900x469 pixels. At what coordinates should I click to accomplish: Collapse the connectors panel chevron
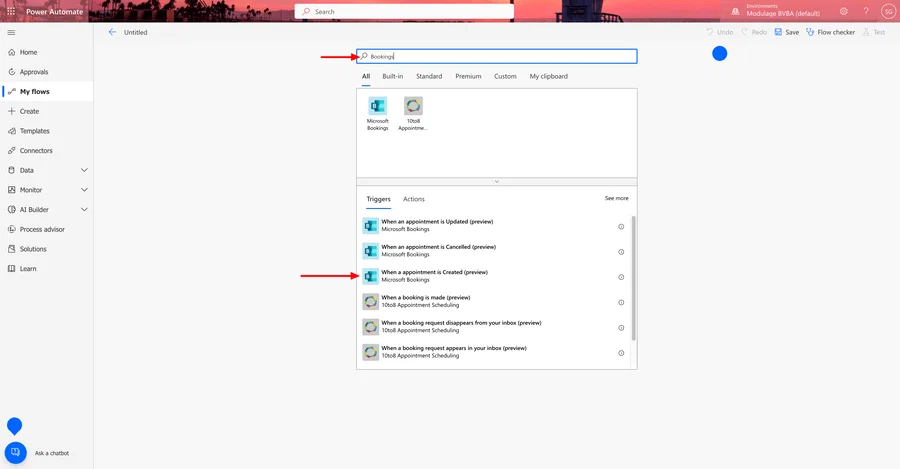[496, 181]
